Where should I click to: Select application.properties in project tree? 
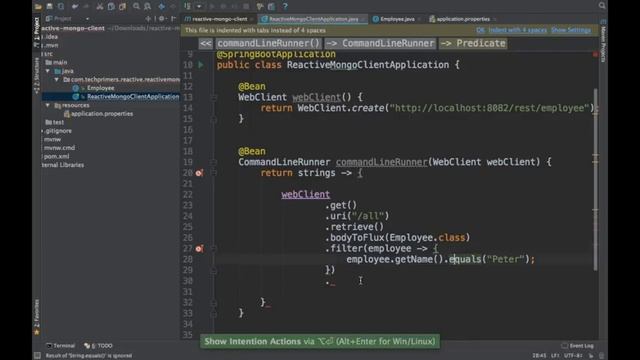click(x=102, y=114)
